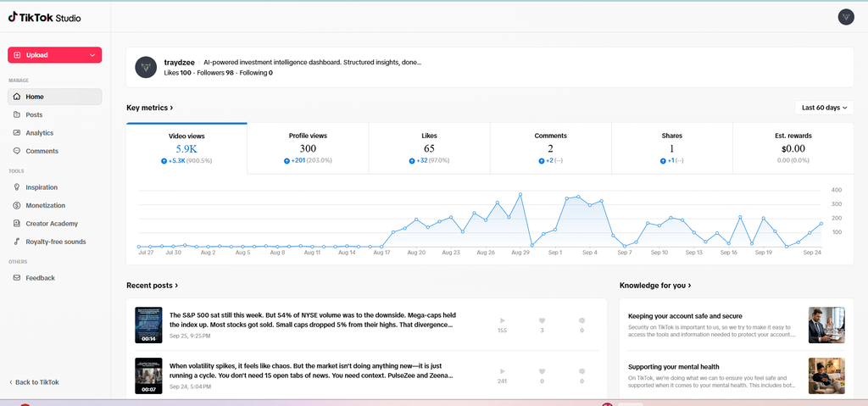868x406 pixels.
Task: Click the Royalty-free sounds music note icon
Action: pos(17,242)
